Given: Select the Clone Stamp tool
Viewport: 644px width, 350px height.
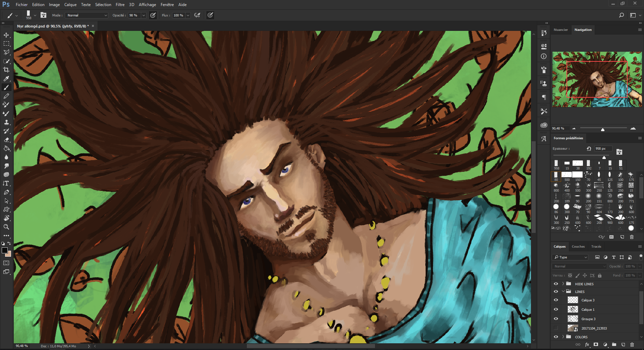Looking at the screenshot, I should [x=6, y=122].
